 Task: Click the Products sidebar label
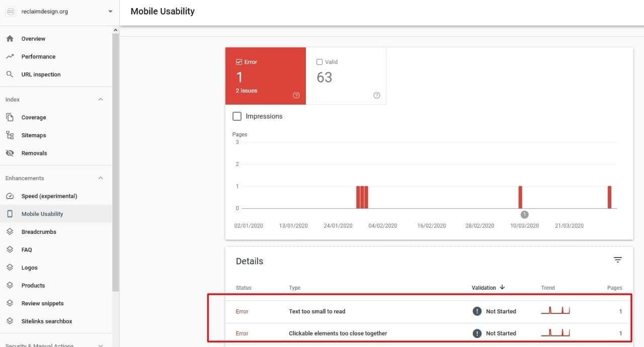coord(33,285)
